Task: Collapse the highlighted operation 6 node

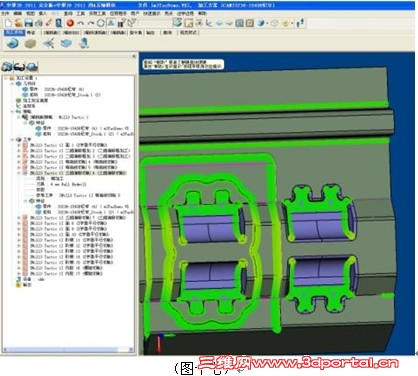Action: (19, 173)
